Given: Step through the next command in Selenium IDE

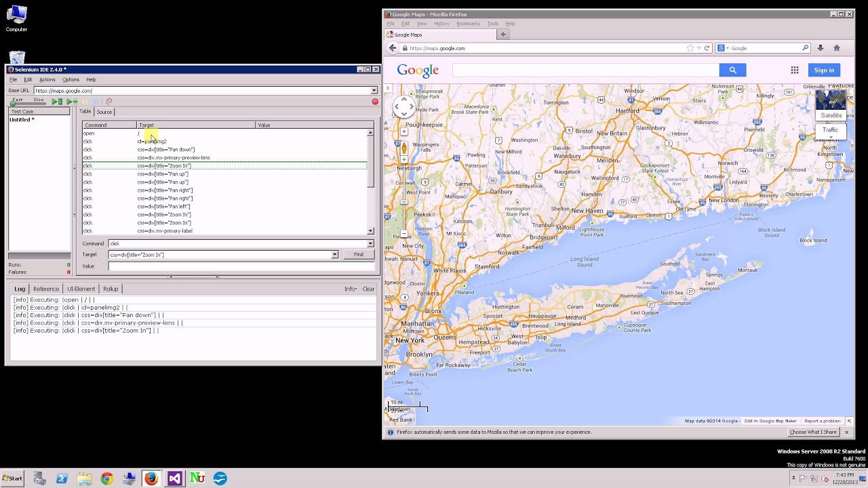Looking at the screenshot, I should click(x=96, y=102).
